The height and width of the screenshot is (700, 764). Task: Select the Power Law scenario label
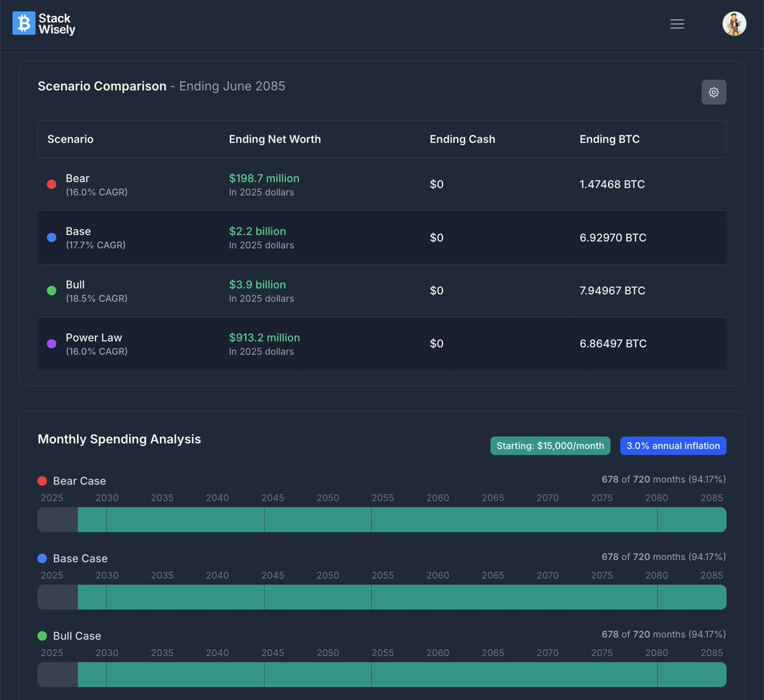click(94, 338)
